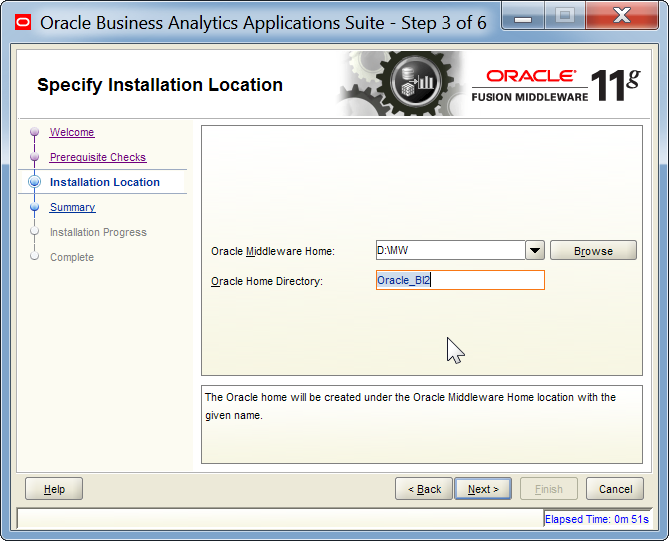The image size is (669, 541).
Task: Click the Elapsed Time status text
Action: [596, 519]
